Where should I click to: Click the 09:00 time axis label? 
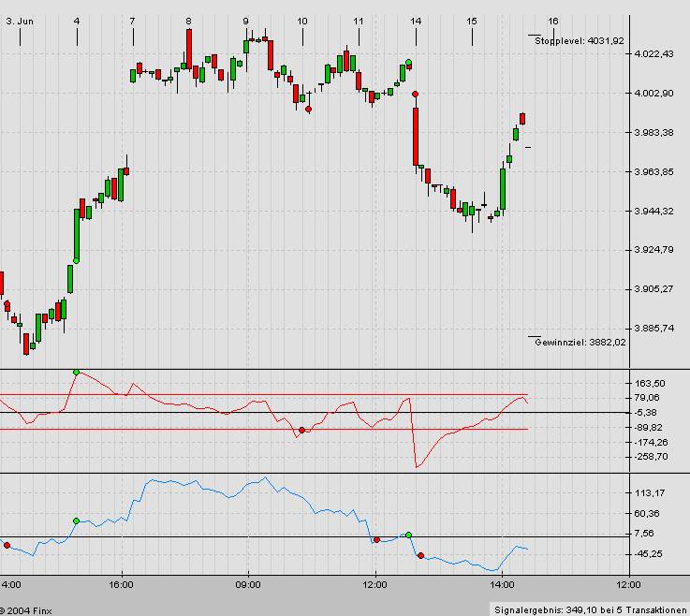click(248, 584)
